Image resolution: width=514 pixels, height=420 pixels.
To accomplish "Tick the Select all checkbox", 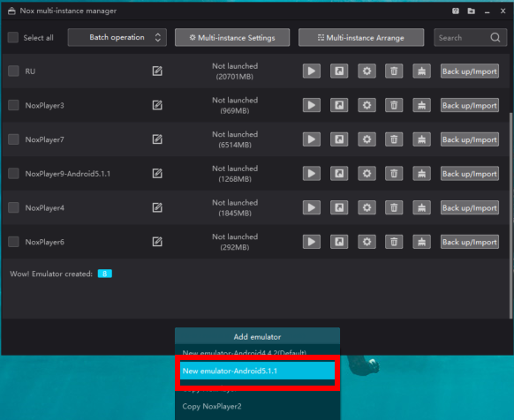I will pos(13,37).
